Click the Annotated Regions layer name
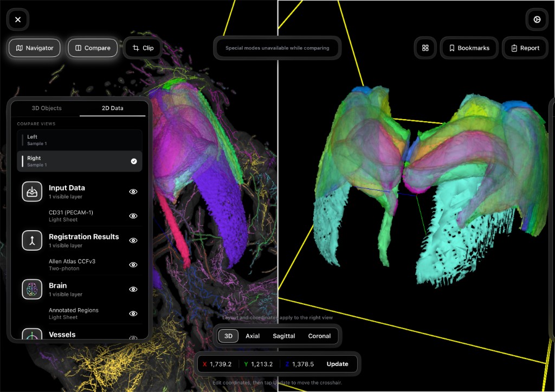 pyautogui.click(x=74, y=310)
